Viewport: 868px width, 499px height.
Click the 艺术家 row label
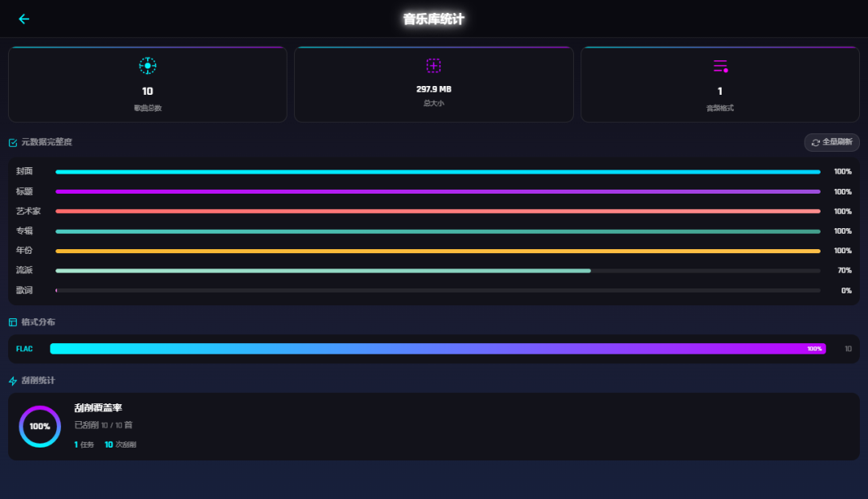pos(28,211)
